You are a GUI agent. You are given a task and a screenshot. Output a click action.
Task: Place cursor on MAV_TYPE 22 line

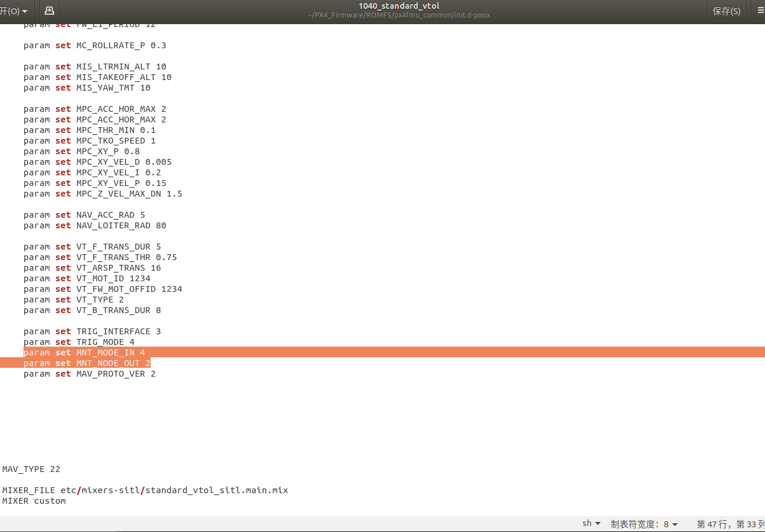pos(31,469)
